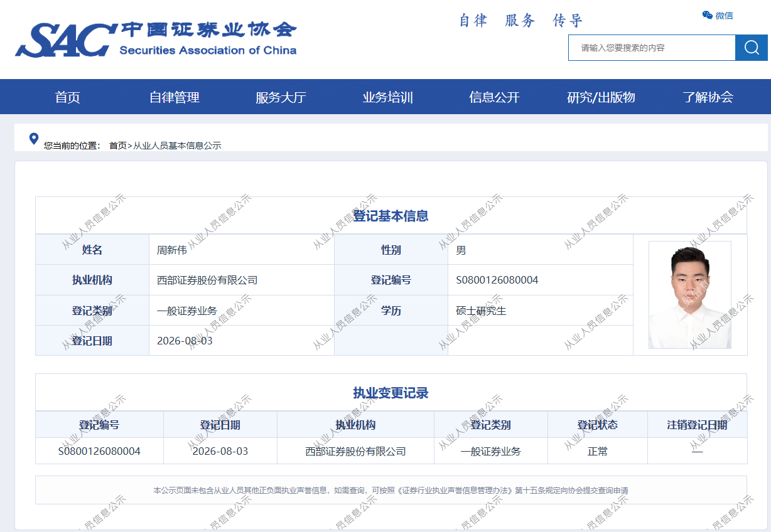Click 一般证券业务 in the basic info table
Viewport: 771px width, 532px height.
coord(187,311)
